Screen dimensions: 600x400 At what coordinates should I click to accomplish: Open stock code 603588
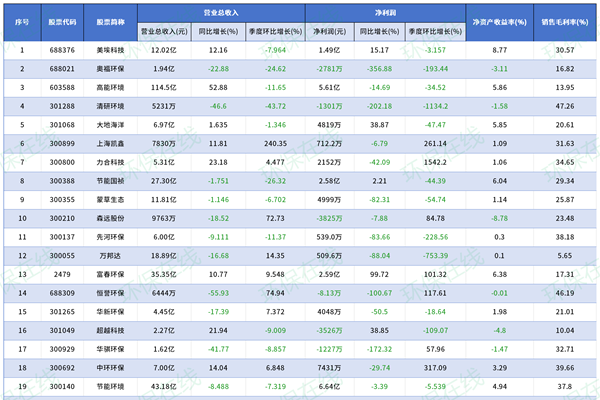pyautogui.click(x=62, y=87)
